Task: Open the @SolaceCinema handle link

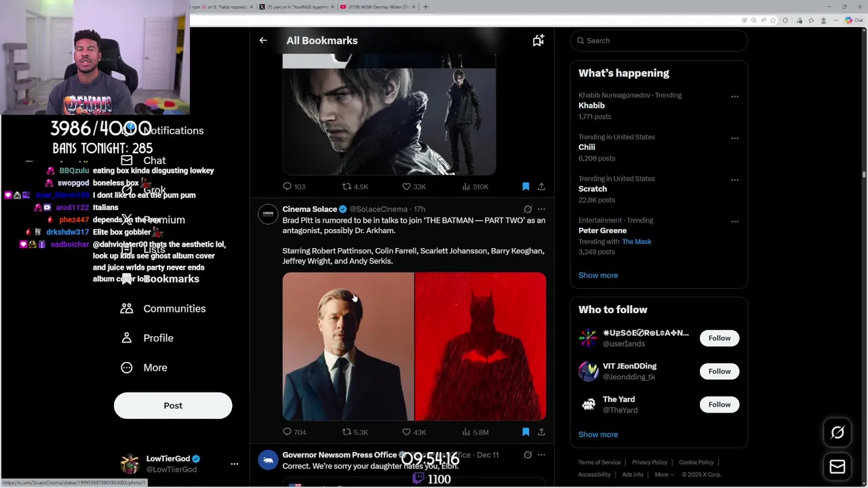Action: coord(378,209)
